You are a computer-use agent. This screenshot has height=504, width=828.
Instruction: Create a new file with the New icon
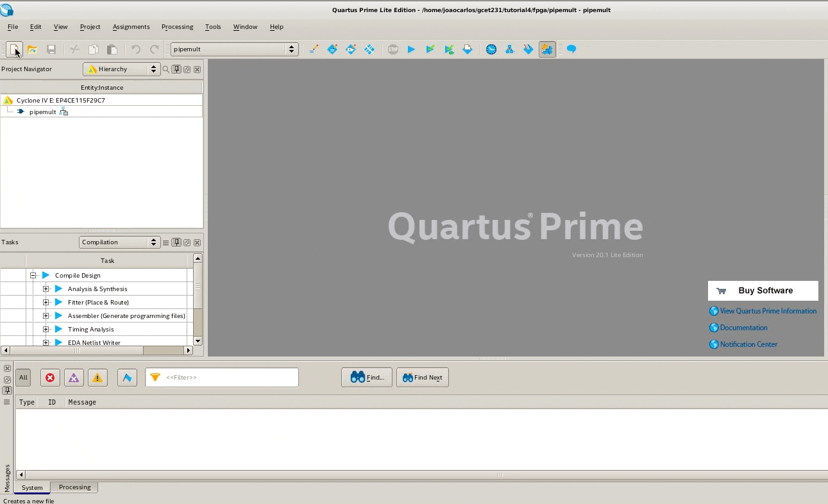pos(14,49)
